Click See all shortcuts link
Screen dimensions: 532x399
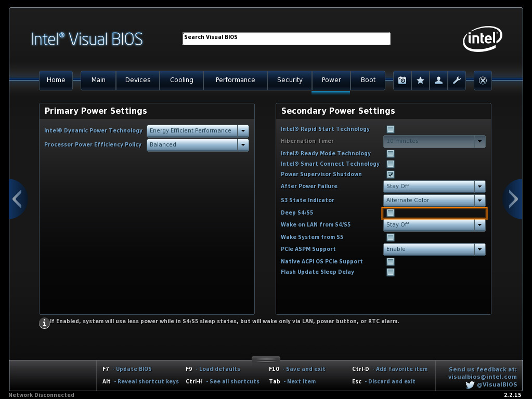point(235,382)
